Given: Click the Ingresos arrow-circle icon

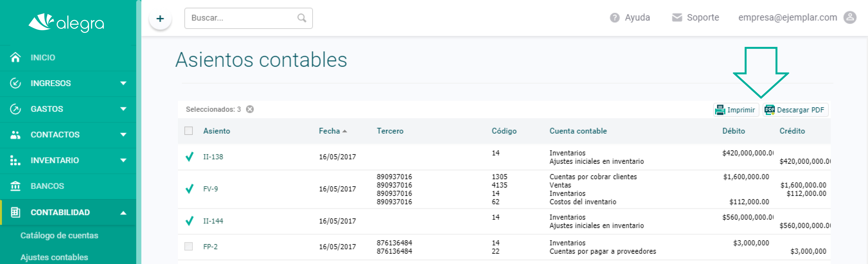Looking at the screenshot, I should tap(15, 83).
